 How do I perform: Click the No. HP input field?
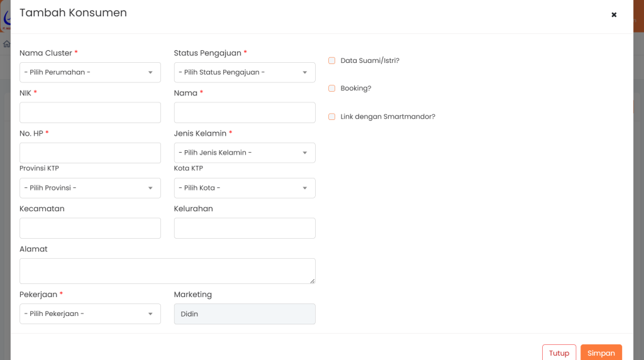point(90,153)
